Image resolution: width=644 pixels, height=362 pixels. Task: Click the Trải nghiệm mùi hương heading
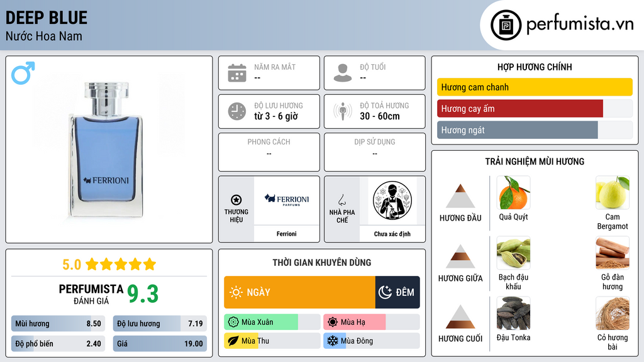535,162
